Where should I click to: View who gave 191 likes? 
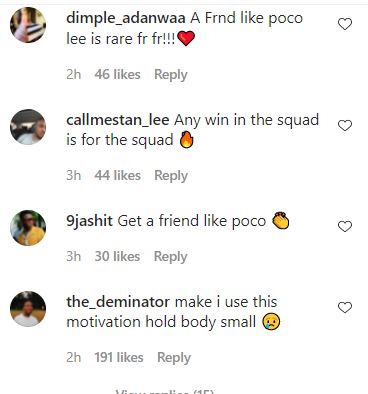(x=119, y=357)
